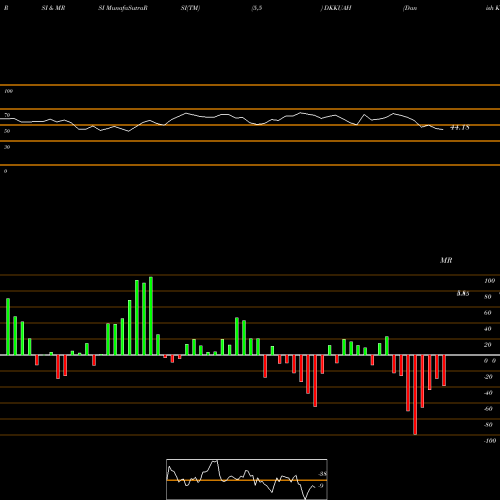The height and width of the screenshot is (500, 500).
Task: Click the tallest green bar in MR histogram
Action: tap(151, 316)
